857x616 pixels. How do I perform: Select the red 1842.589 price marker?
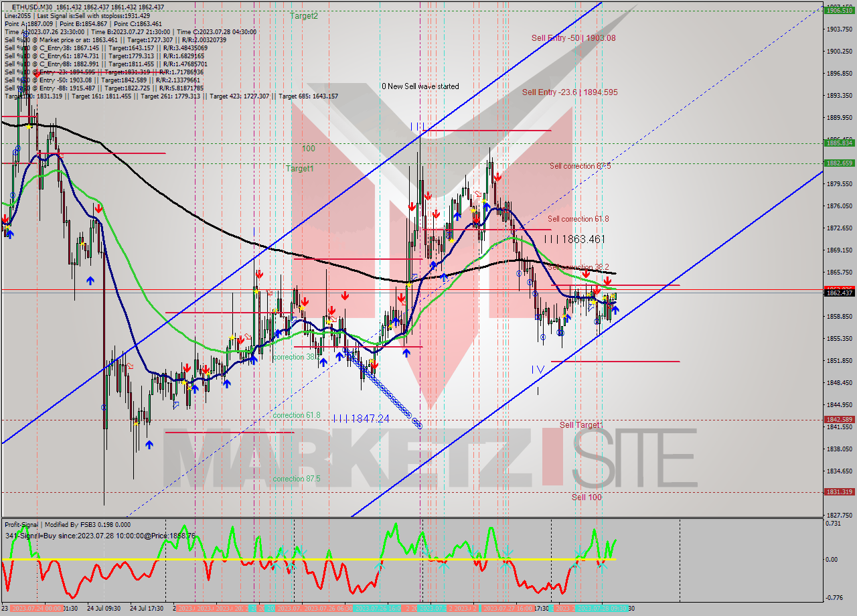[838, 420]
